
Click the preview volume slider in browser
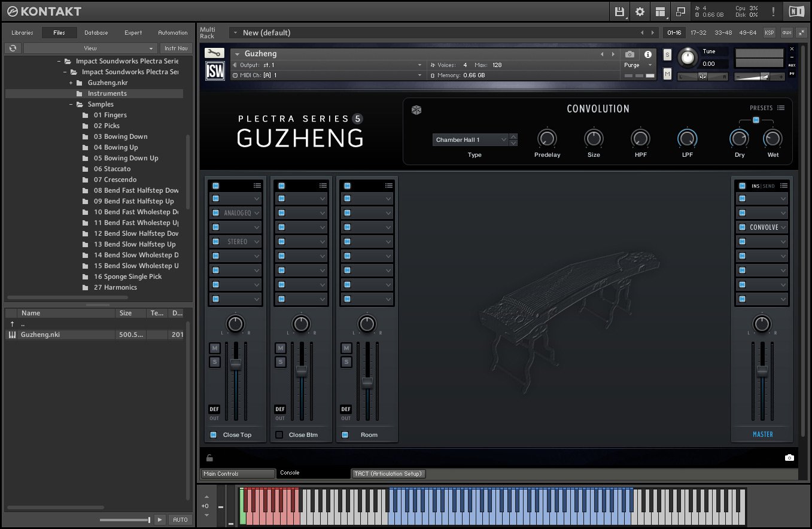click(x=124, y=520)
